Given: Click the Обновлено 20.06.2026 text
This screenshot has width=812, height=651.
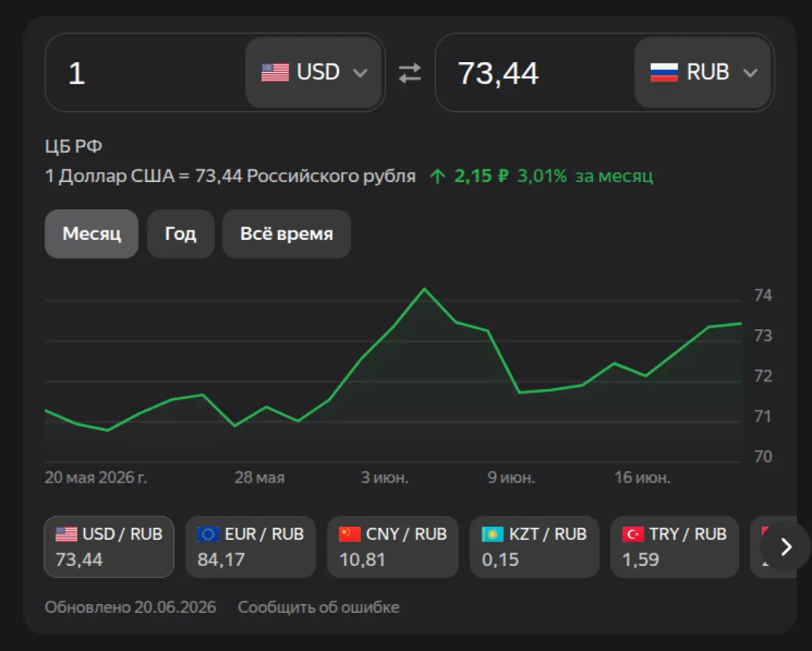Looking at the screenshot, I should pos(130,607).
